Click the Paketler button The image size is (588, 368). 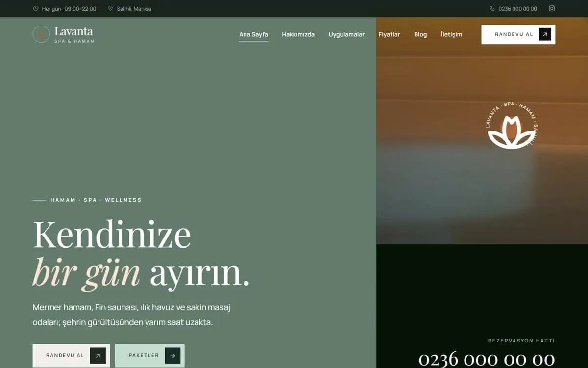click(150, 356)
